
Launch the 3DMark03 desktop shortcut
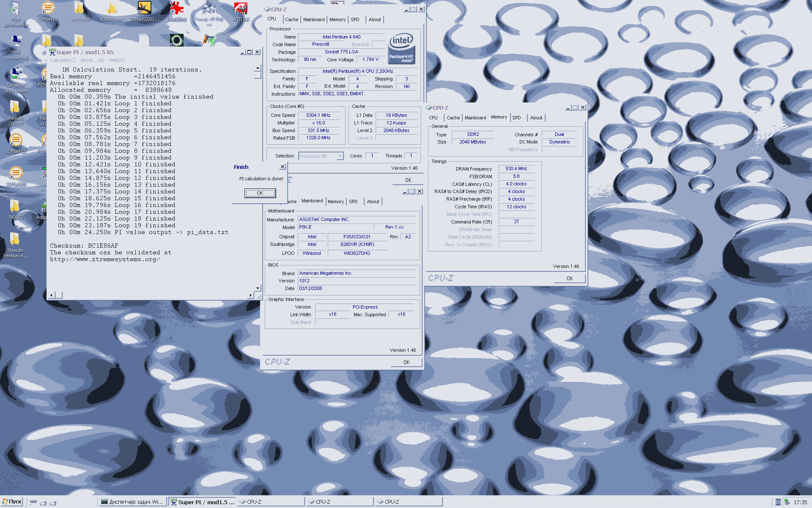pyautogui.click(x=16, y=144)
